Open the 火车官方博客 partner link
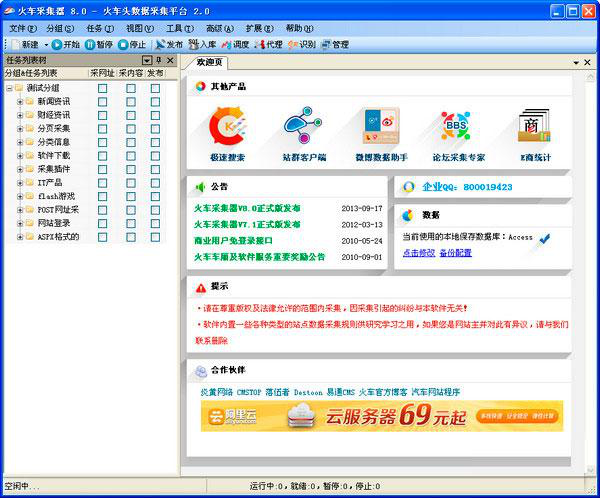The width and height of the screenshot is (600, 498). point(383,392)
